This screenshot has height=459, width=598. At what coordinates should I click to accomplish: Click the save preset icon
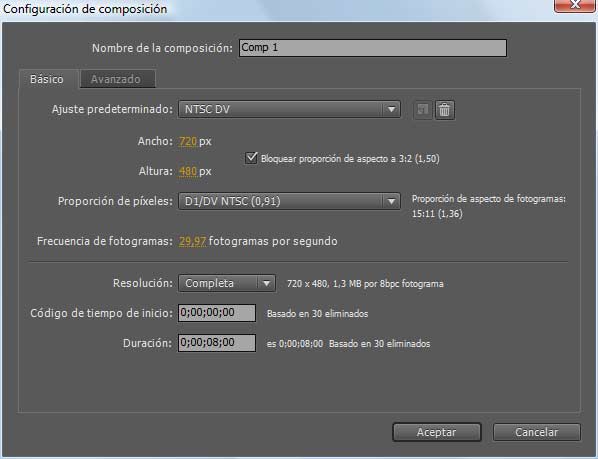423,110
